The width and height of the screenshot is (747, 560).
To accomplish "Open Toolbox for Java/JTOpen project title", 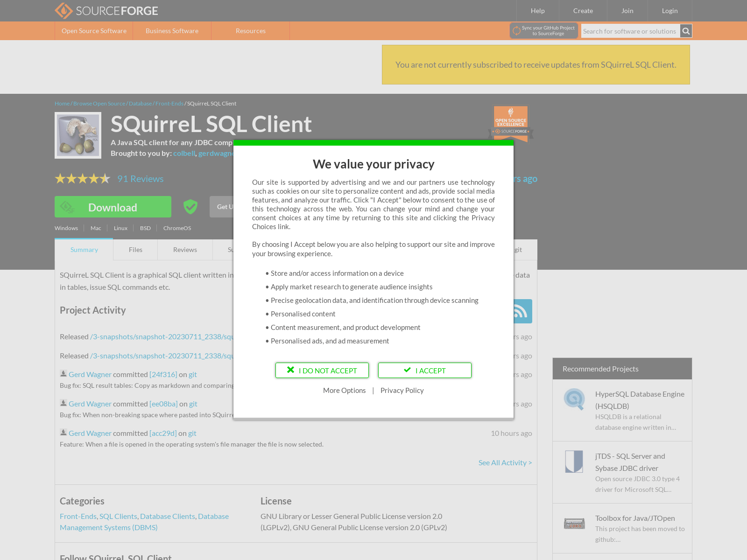I will (x=635, y=518).
